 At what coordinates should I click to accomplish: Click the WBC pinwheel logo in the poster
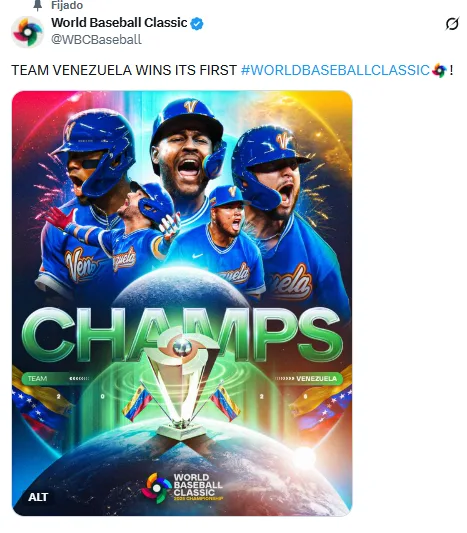pos(156,488)
